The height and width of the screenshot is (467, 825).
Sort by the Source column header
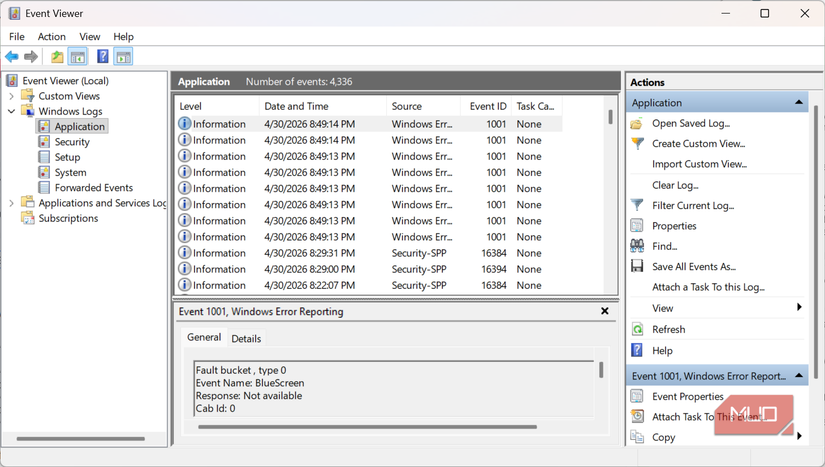424,106
